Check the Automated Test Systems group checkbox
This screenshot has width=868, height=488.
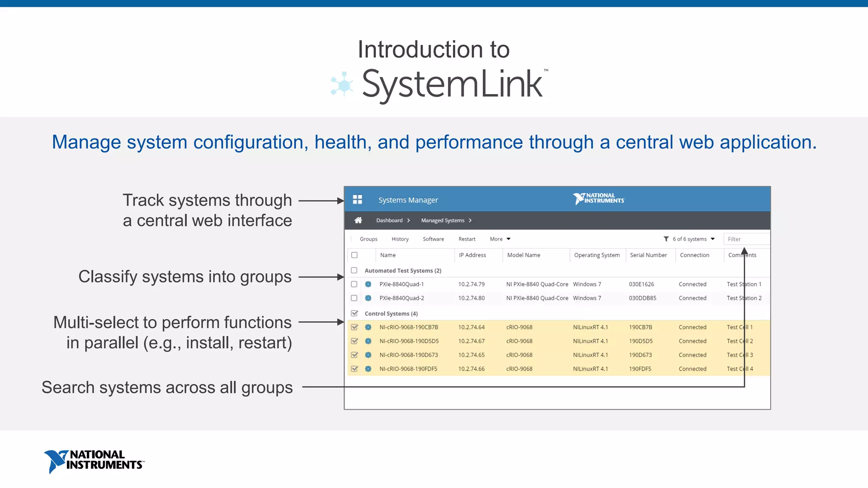pos(354,270)
